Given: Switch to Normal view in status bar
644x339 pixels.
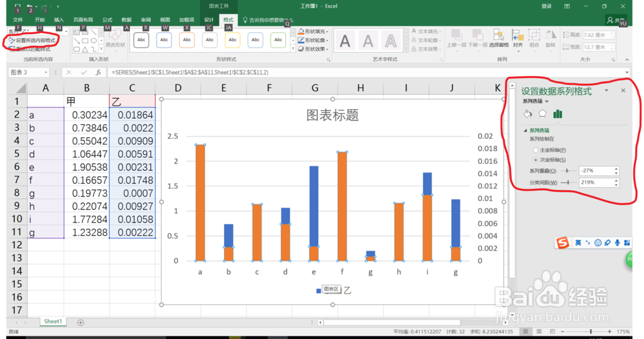Looking at the screenshot, I should tap(526, 331).
